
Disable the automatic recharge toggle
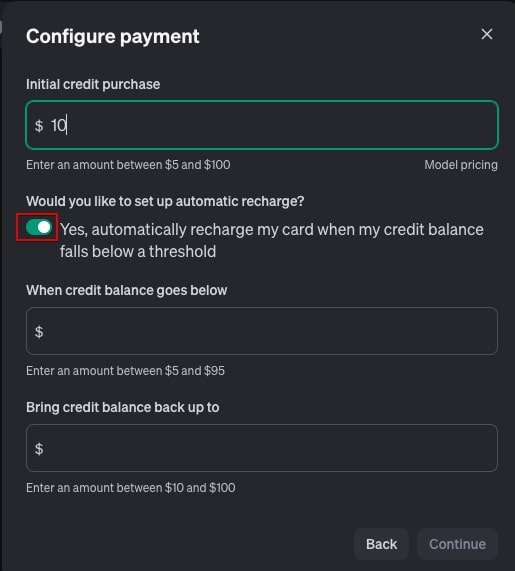point(39,228)
